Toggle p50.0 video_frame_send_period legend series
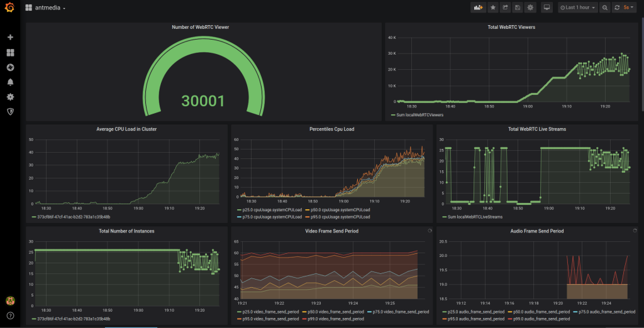The image size is (644, 328). click(335, 312)
